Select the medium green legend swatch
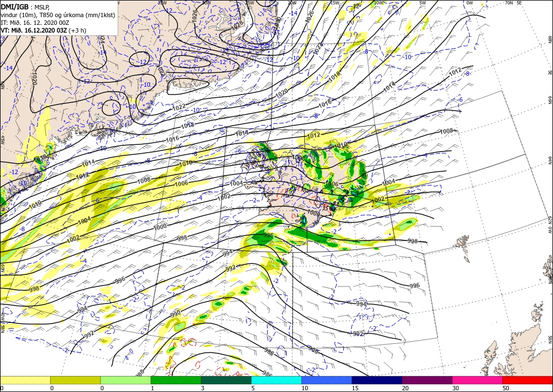 (x=176, y=380)
